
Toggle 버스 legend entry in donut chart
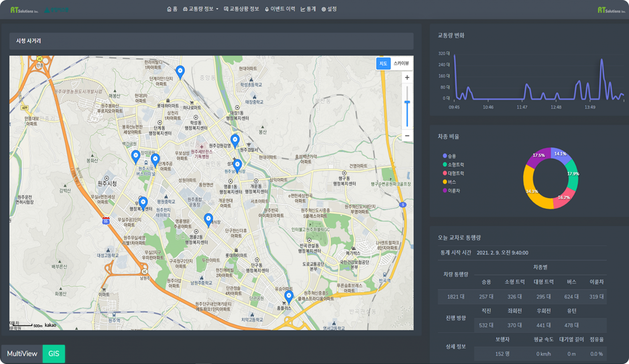point(449,182)
